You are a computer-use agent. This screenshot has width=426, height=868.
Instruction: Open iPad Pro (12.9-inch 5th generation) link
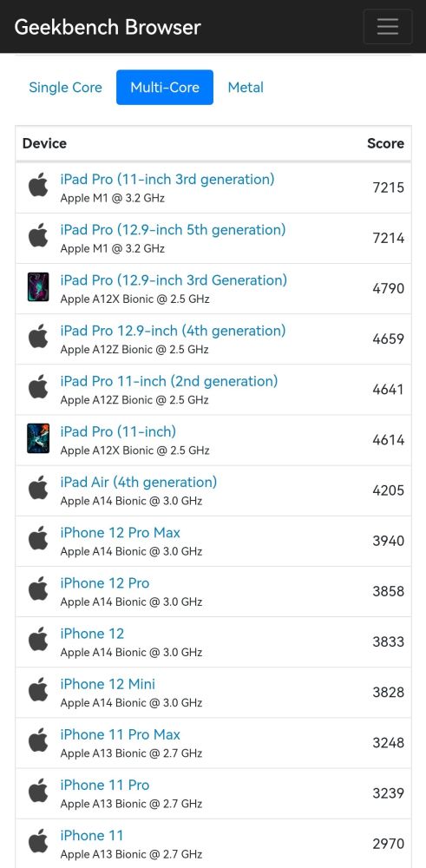tap(174, 230)
